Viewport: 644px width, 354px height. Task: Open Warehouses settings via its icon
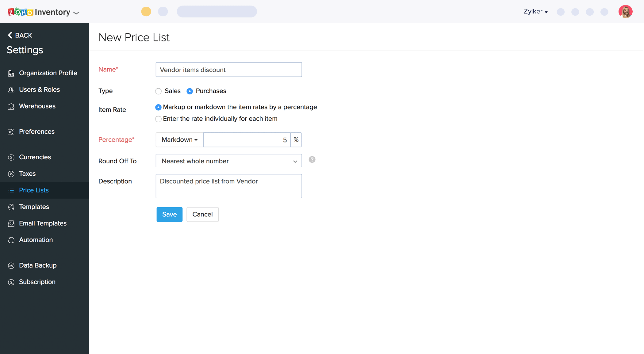pos(11,106)
